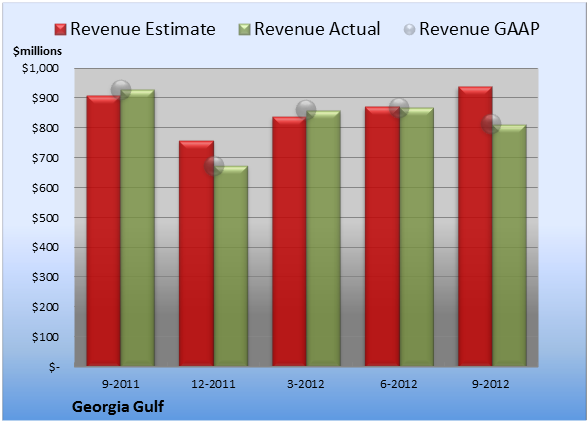Select the green actual bar for 12-2011
Viewport: 588px width, 422px height.
pyautogui.click(x=231, y=266)
